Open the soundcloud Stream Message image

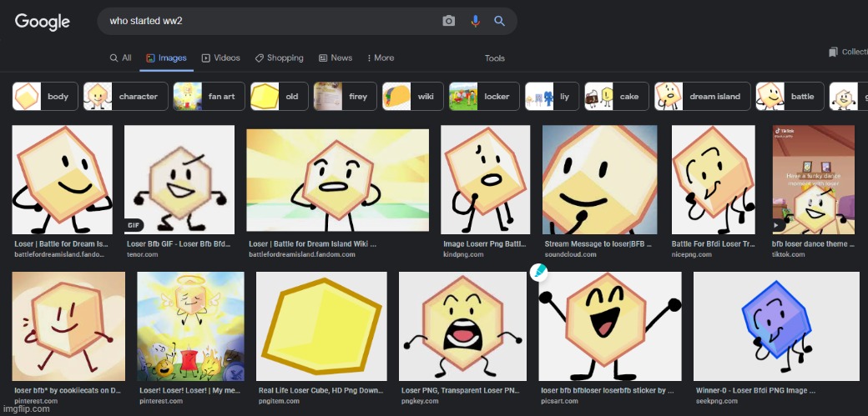(600, 179)
